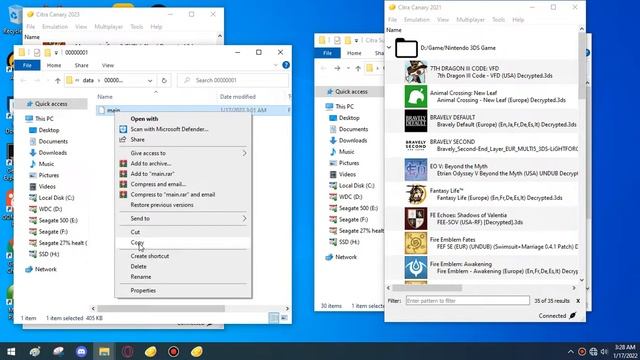This screenshot has height=360, width=640.
Task: Open the Home ribbon tab in 00000001 window
Action: coord(54,65)
